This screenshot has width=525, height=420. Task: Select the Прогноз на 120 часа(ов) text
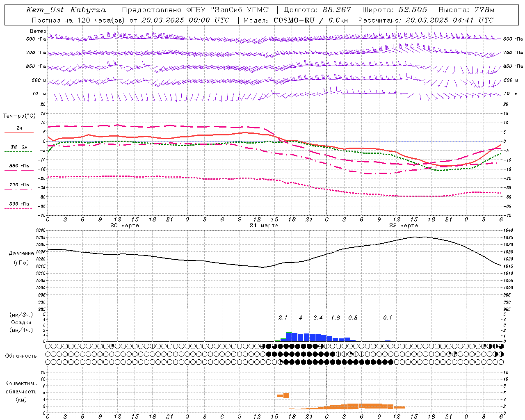pyautogui.click(x=78, y=20)
